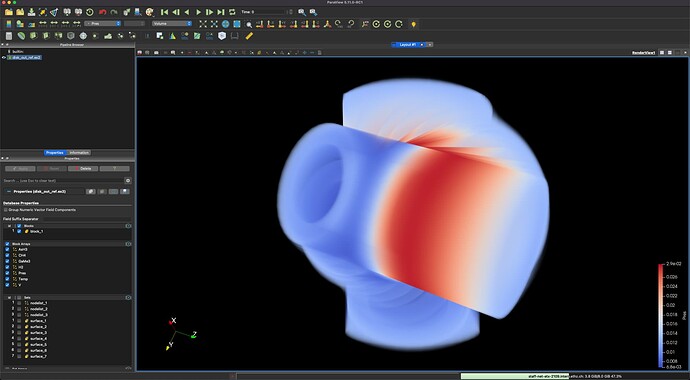Click the Delete button

(x=83, y=168)
